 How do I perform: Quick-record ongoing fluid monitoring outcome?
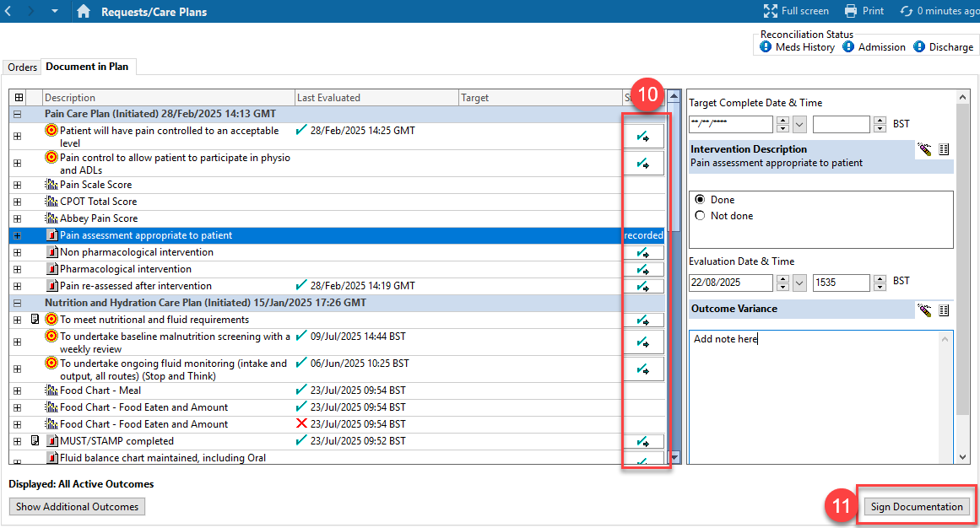tap(643, 369)
